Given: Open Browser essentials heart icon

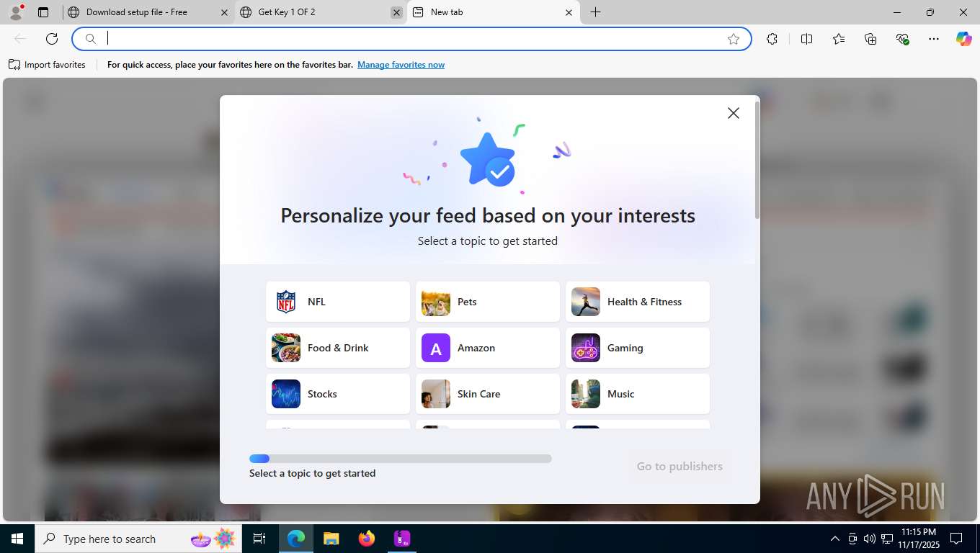Looking at the screenshot, I should tap(902, 39).
